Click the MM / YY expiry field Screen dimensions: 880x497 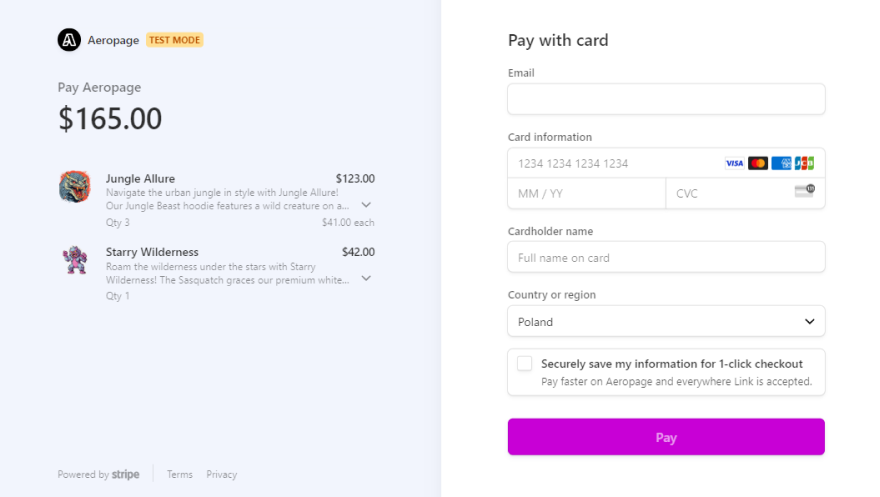pyautogui.click(x=586, y=193)
